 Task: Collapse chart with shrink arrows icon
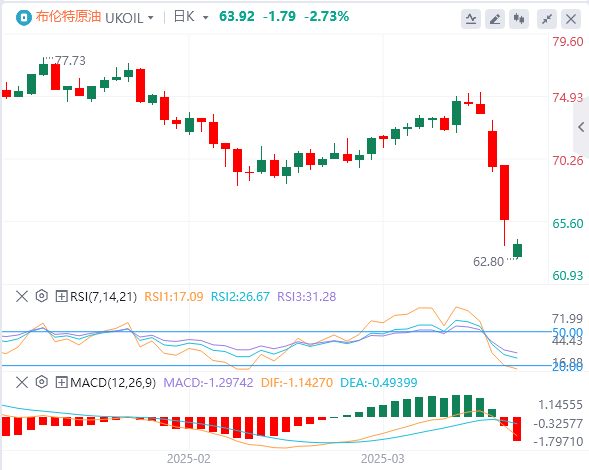click(x=547, y=19)
